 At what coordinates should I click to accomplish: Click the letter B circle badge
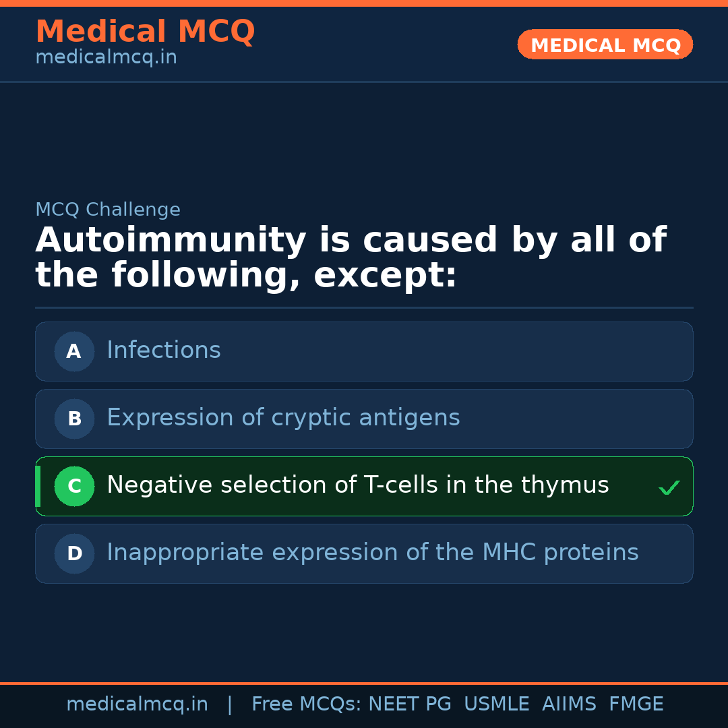click(x=74, y=419)
